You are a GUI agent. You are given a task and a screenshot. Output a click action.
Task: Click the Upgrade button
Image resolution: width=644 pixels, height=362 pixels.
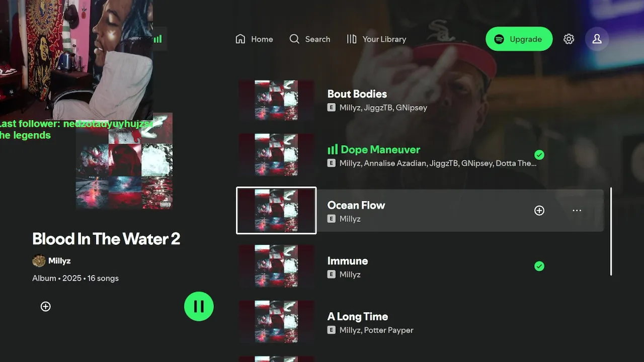coord(519,39)
